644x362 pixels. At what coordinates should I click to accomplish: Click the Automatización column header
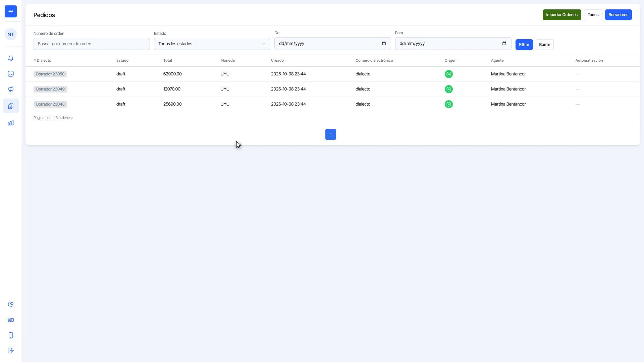[589, 60]
